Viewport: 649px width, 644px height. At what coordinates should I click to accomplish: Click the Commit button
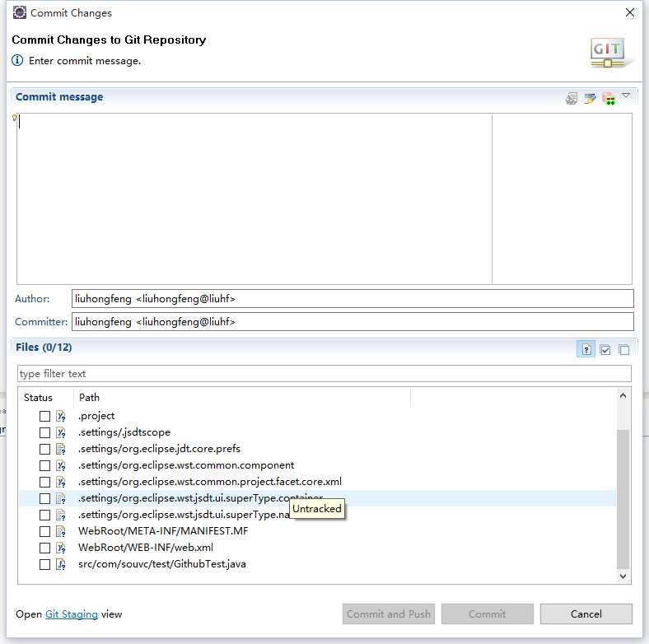click(488, 614)
